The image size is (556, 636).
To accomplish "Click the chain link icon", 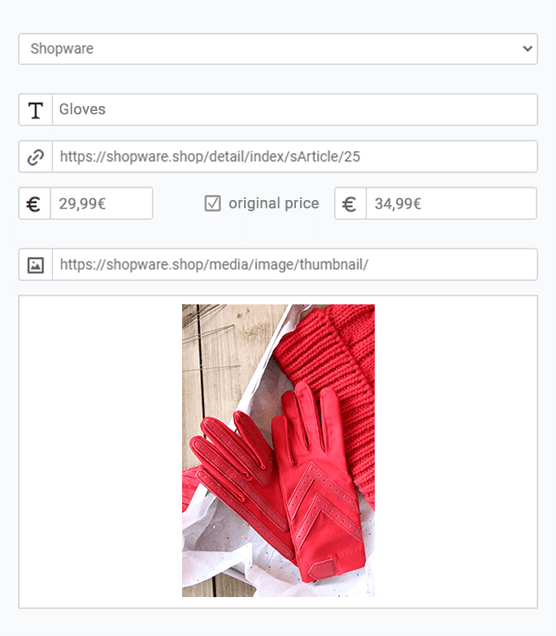I will click(x=36, y=157).
